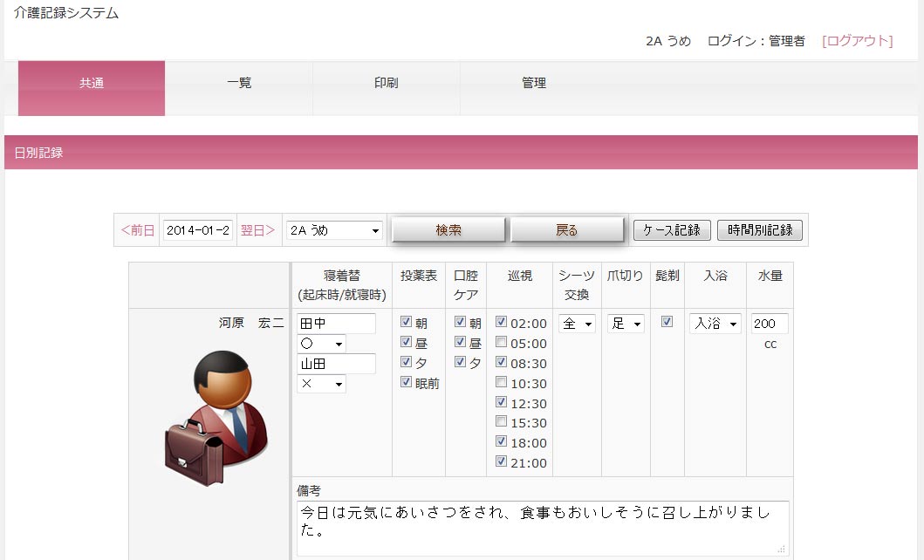
Task: Expand the 入浴 bathing dropdown
Action: click(x=715, y=324)
